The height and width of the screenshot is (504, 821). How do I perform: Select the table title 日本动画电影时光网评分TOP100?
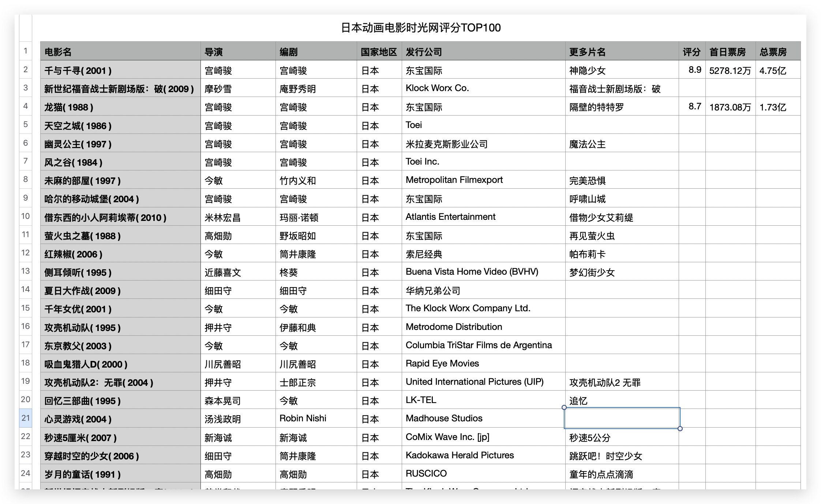tap(420, 28)
